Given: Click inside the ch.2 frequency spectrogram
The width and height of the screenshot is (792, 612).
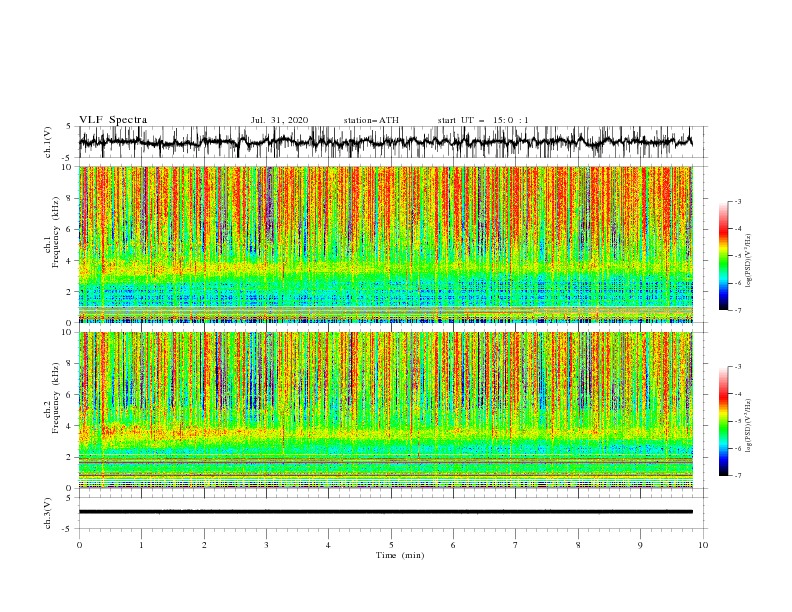Looking at the screenshot, I should point(385,410).
